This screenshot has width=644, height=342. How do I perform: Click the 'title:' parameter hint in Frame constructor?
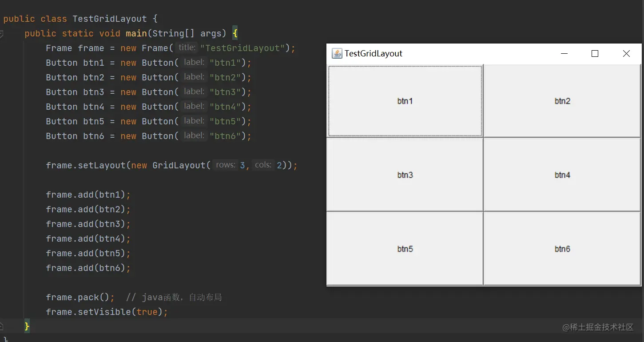tap(187, 48)
